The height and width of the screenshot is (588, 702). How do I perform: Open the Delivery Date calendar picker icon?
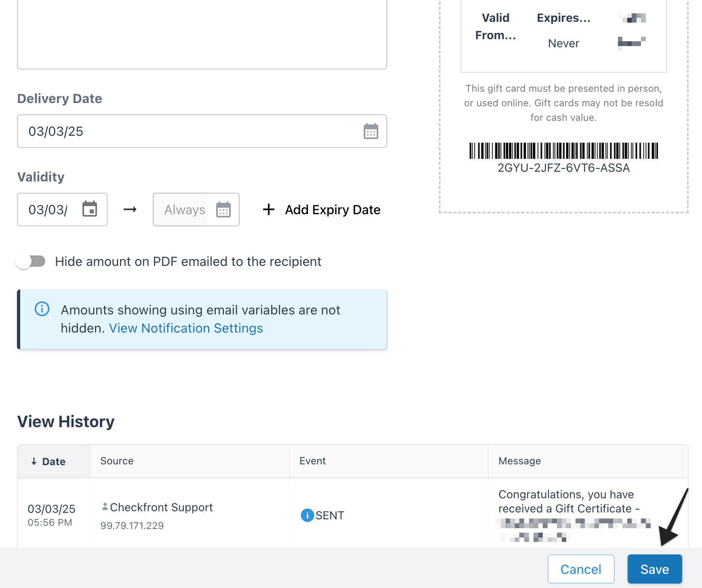[x=371, y=131]
